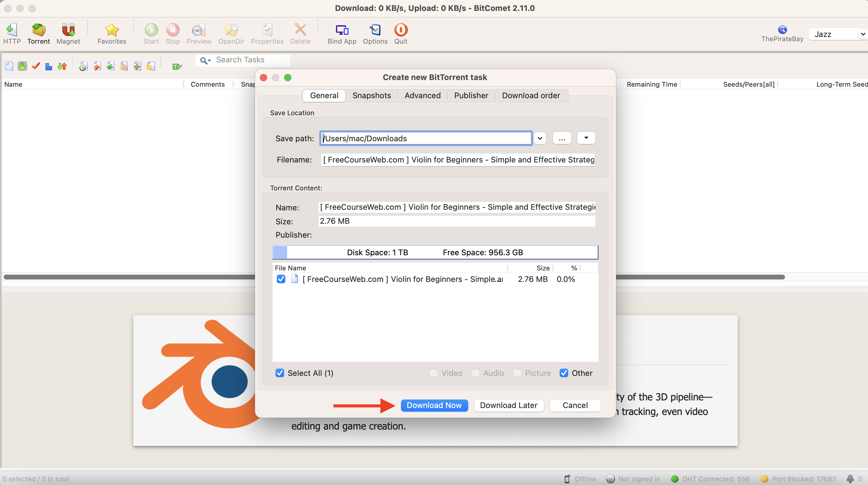This screenshot has height=485, width=868.
Task: Add a Magnet link task
Action: (68, 34)
